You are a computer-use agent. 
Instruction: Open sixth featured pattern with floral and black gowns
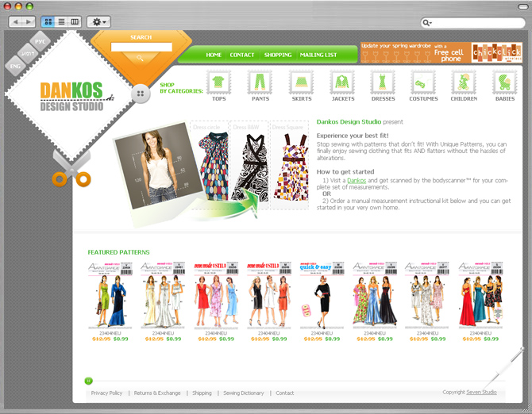point(375,295)
